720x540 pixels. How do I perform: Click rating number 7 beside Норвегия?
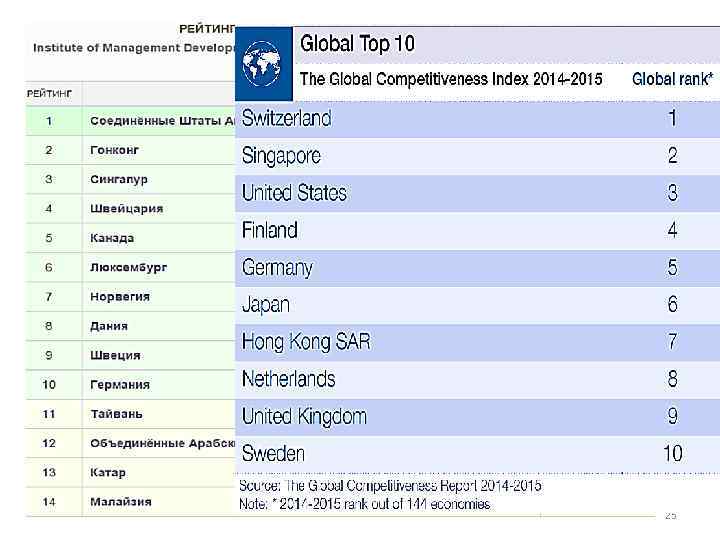point(49,297)
